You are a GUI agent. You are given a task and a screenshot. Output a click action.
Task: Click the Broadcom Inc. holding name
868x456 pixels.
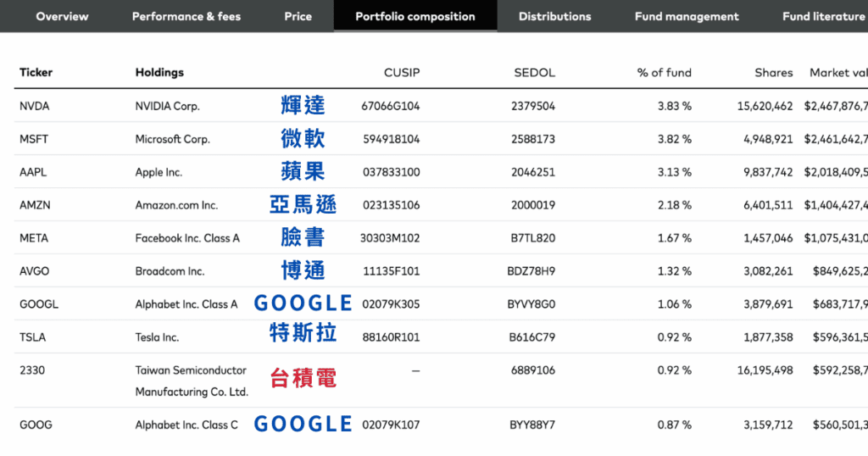[x=170, y=271]
